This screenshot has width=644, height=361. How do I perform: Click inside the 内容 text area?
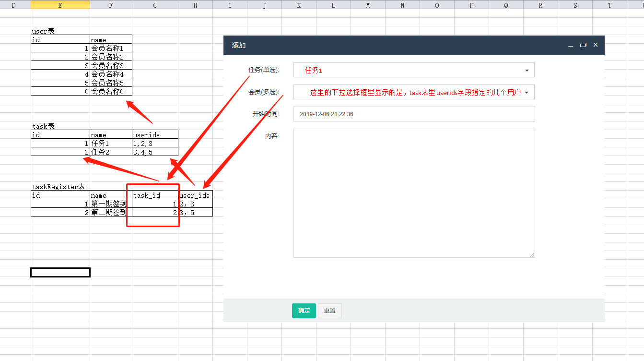point(414,193)
